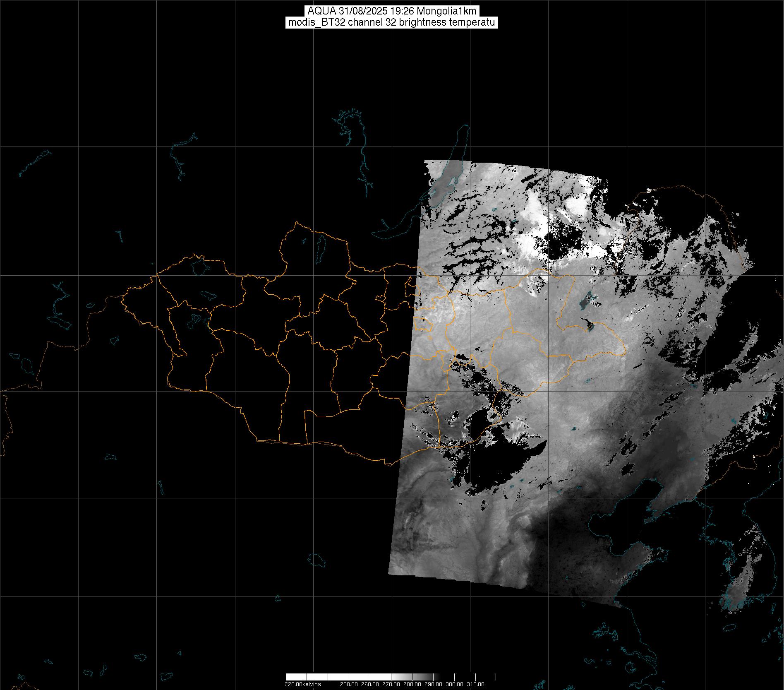The width and height of the screenshot is (784, 690).
Task: Click the title "AQUA 31/08/2025 19:26 Mongolia1km"
Action: [392, 11]
